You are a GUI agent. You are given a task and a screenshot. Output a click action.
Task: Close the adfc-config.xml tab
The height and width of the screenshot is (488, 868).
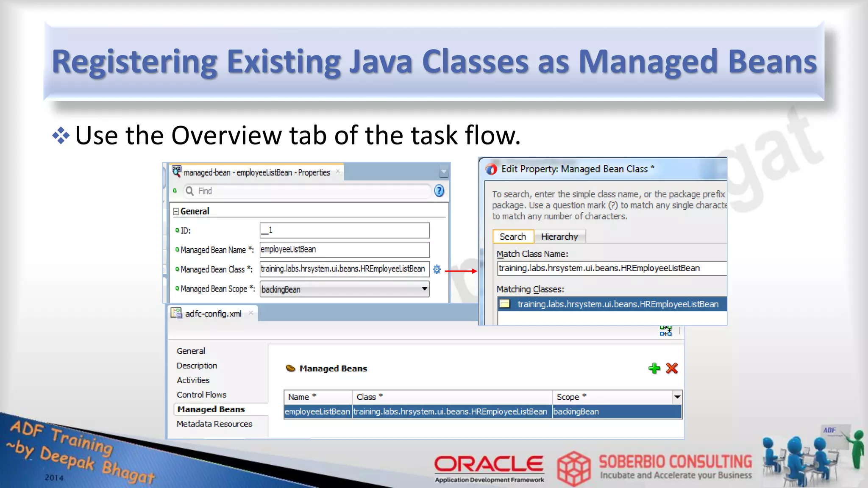pyautogui.click(x=251, y=313)
